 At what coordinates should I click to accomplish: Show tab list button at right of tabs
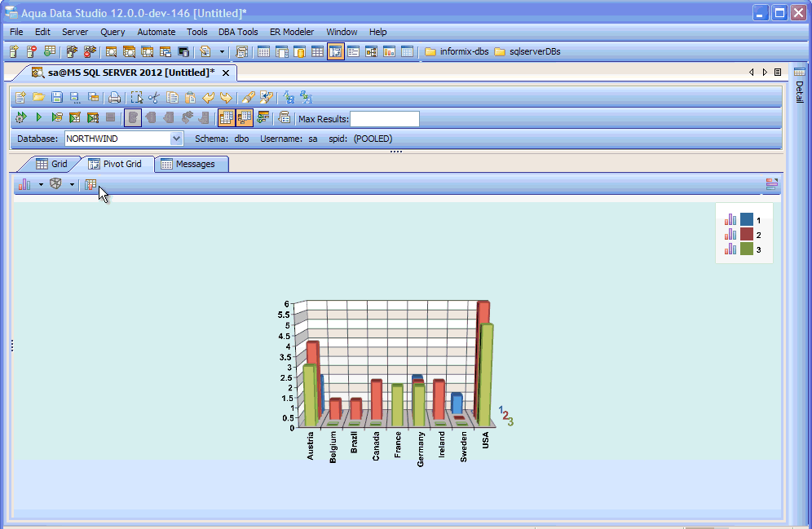click(778, 73)
